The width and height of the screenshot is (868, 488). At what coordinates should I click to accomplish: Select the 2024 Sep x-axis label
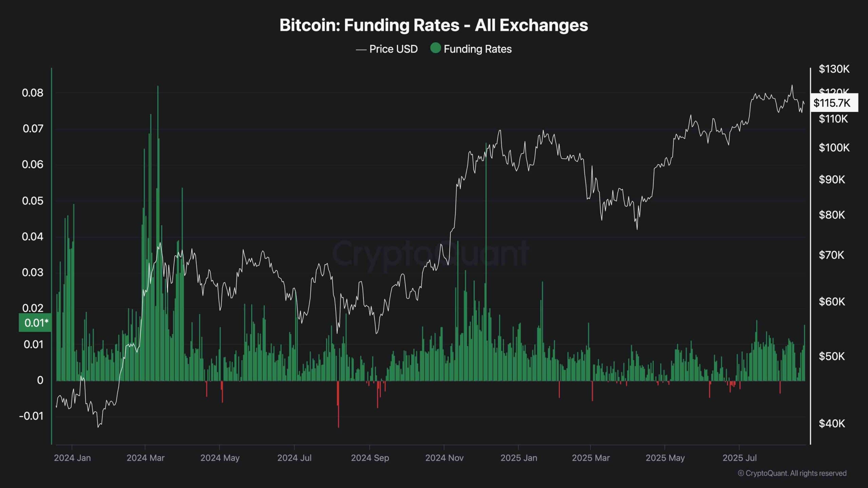(370, 458)
